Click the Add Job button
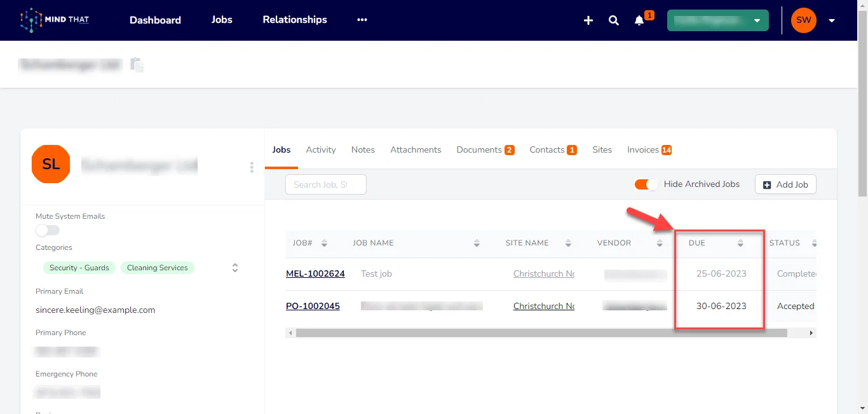 pyautogui.click(x=785, y=184)
